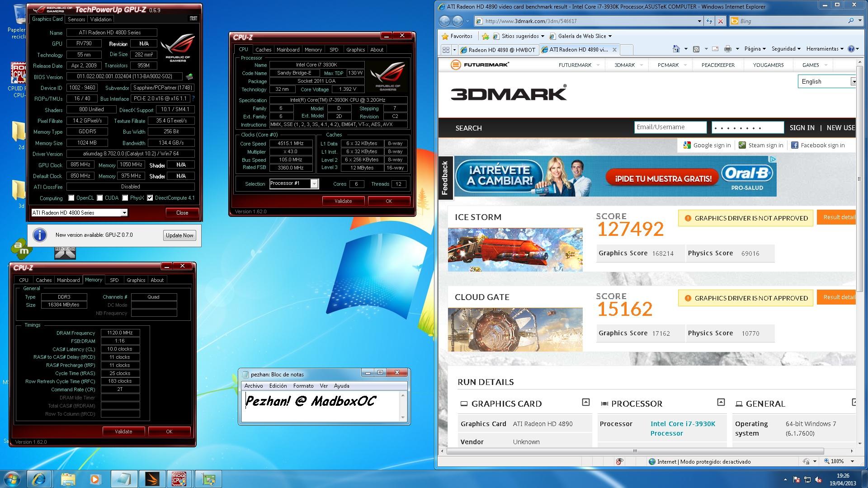Close the ATI Radeon HD 4890 tab

(614, 50)
